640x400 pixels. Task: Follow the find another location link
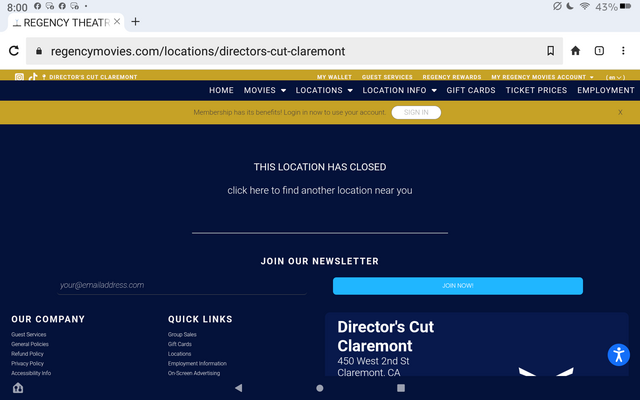(320, 190)
